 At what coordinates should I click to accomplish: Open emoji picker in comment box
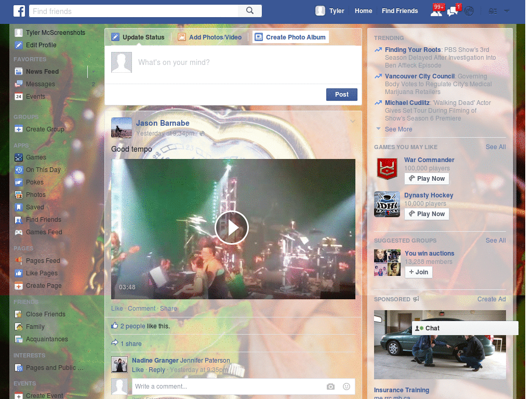click(347, 387)
